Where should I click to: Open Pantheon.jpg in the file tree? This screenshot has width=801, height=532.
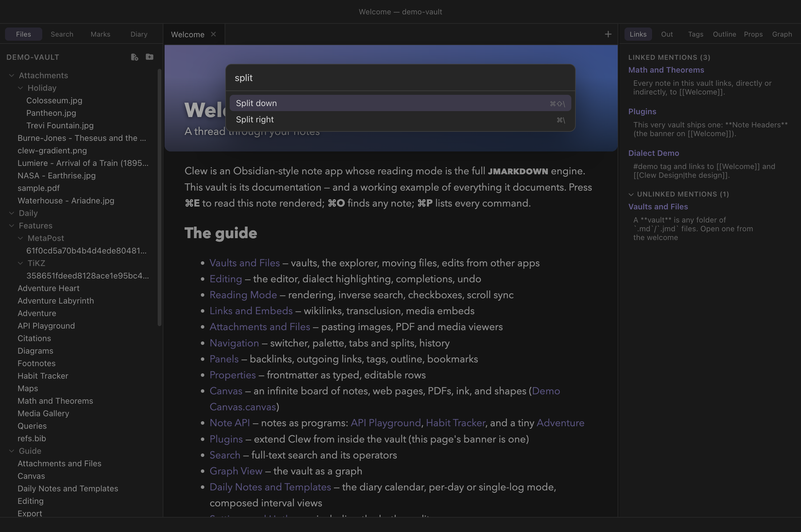51,113
